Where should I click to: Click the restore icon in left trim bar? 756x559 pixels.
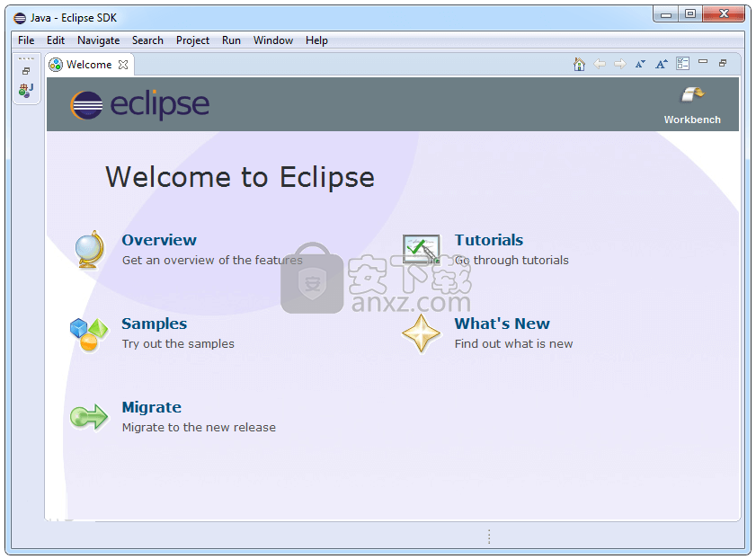coord(26,71)
